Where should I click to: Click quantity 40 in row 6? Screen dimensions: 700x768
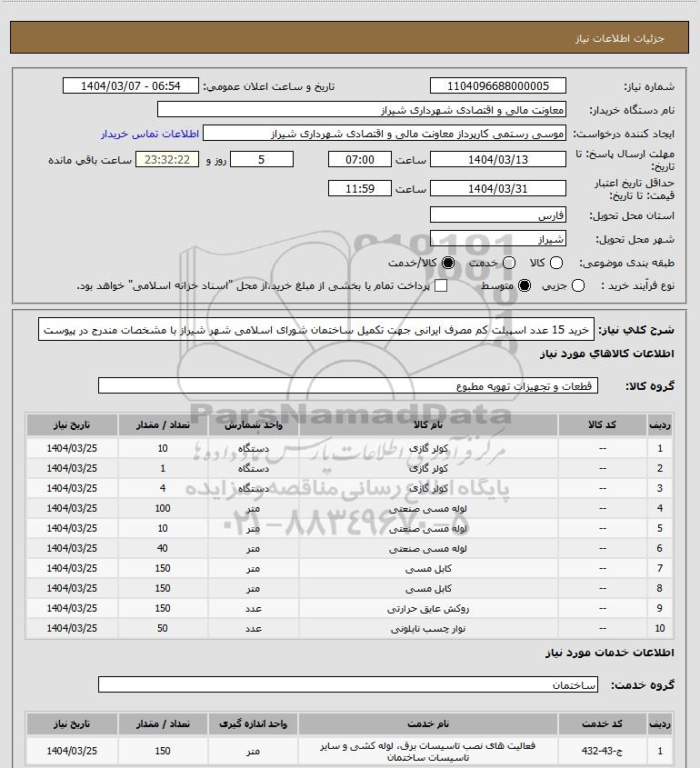click(163, 548)
